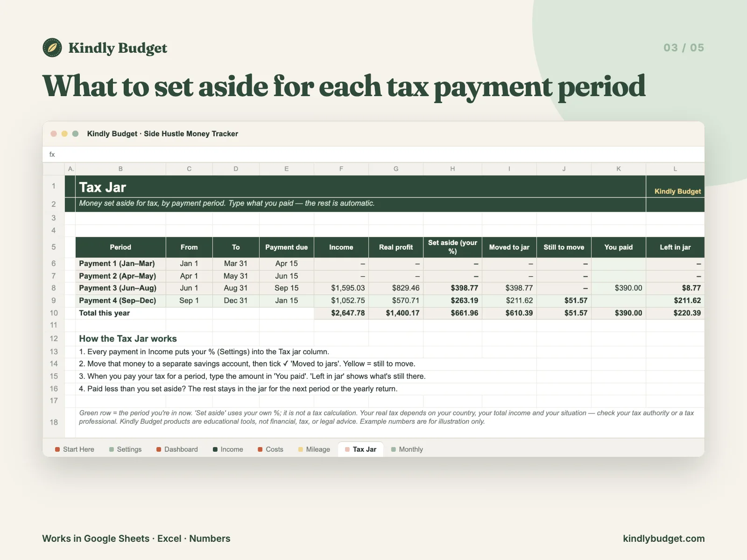Select the 'Payment 2 (Apr–May)' cell
This screenshot has height=560, width=747.
point(120,276)
